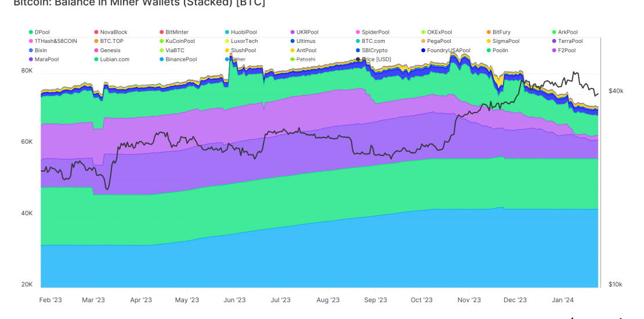The image size is (644, 319).
Task: Hide the BinancePool series via legend
Action: [x=180, y=60]
